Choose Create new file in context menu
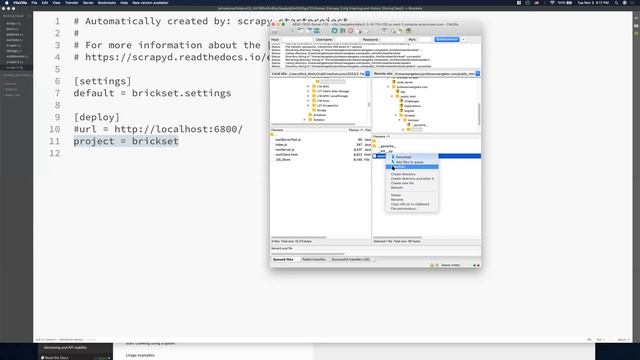This screenshot has height=360, width=640. 412,183
